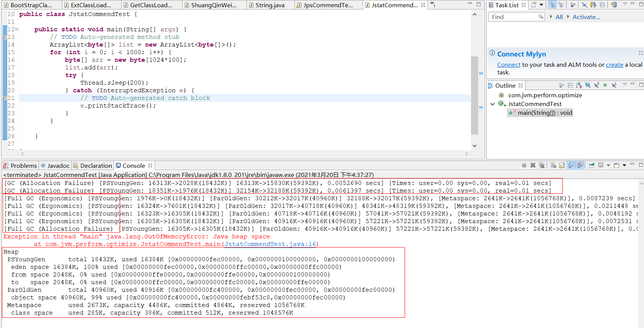Click Display Selected Console icon
Screen dimensions: 644x328
pos(601,165)
